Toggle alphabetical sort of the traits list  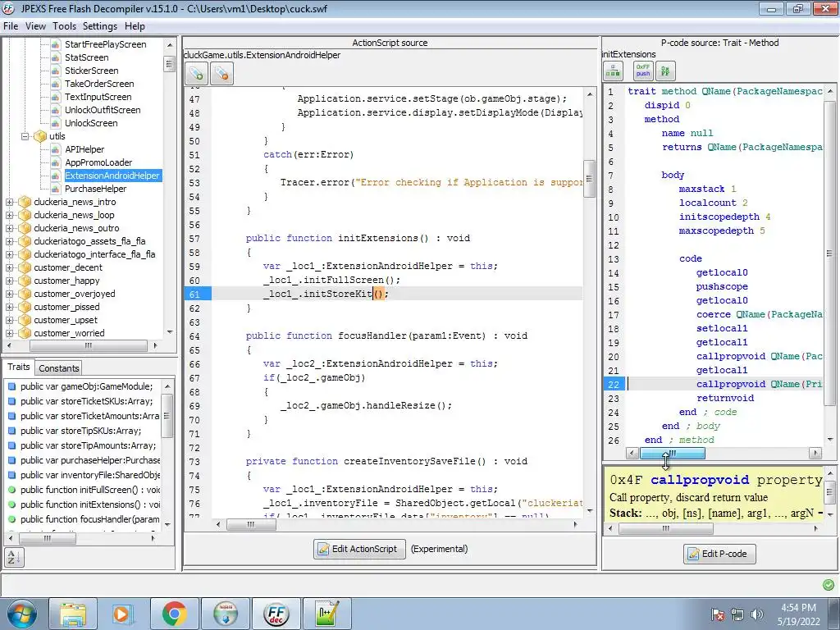point(14,557)
